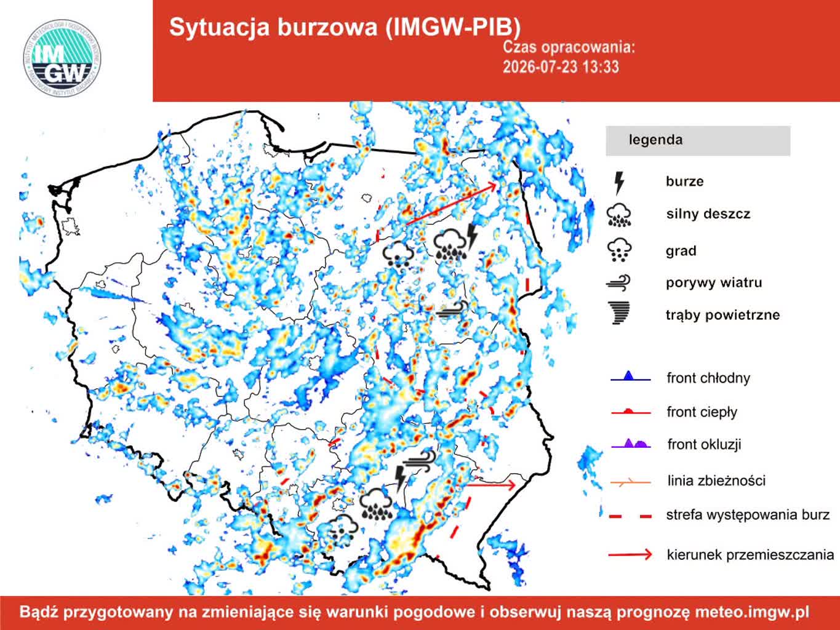Click the IMGW logo

[62, 58]
